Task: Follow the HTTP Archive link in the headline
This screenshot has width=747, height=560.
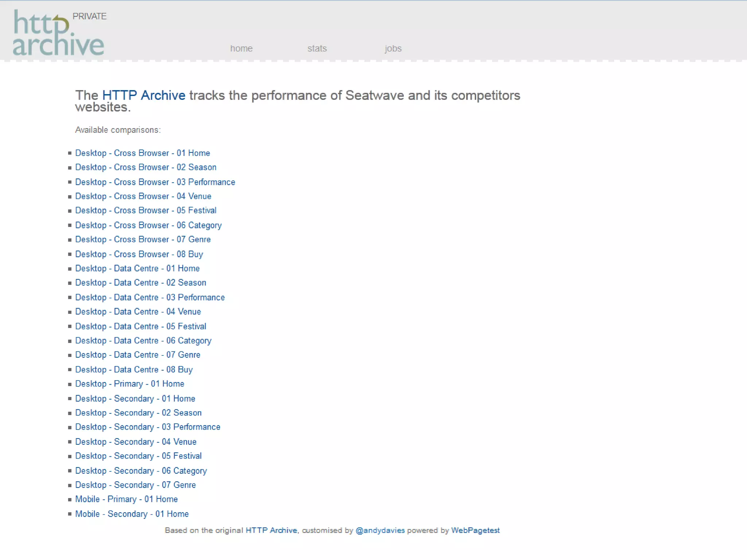Action: (144, 96)
